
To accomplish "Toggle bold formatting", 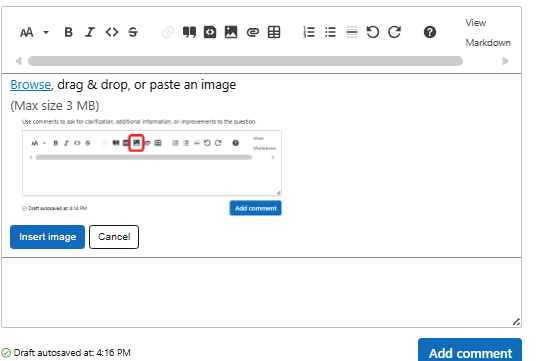I will coord(68,32).
